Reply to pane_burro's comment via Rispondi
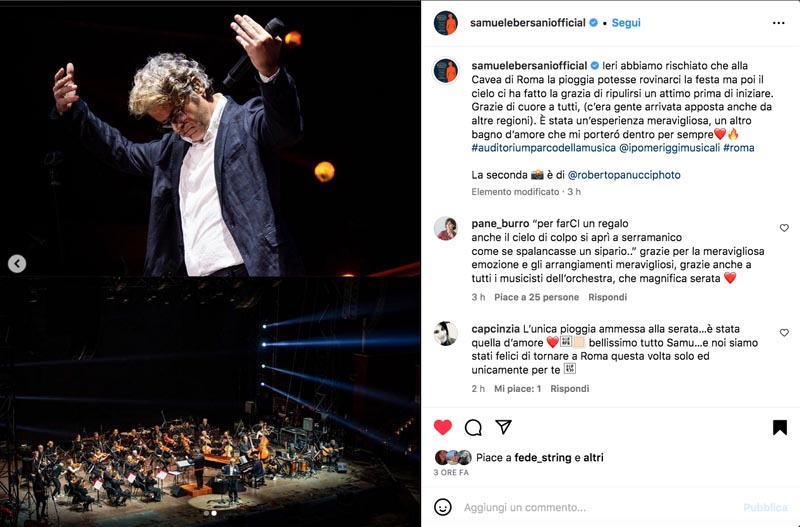 pyautogui.click(x=607, y=297)
